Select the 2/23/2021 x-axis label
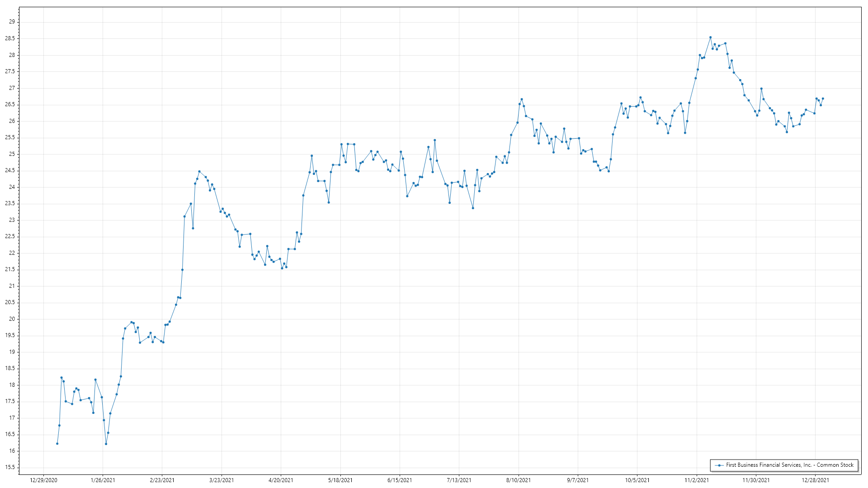 point(162,480)
